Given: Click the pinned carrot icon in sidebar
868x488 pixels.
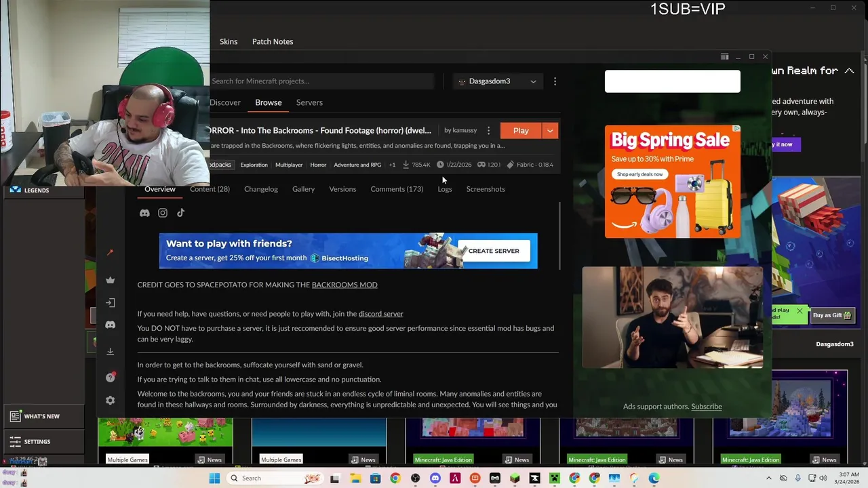Looking at the screenshot, I should 111,253.
